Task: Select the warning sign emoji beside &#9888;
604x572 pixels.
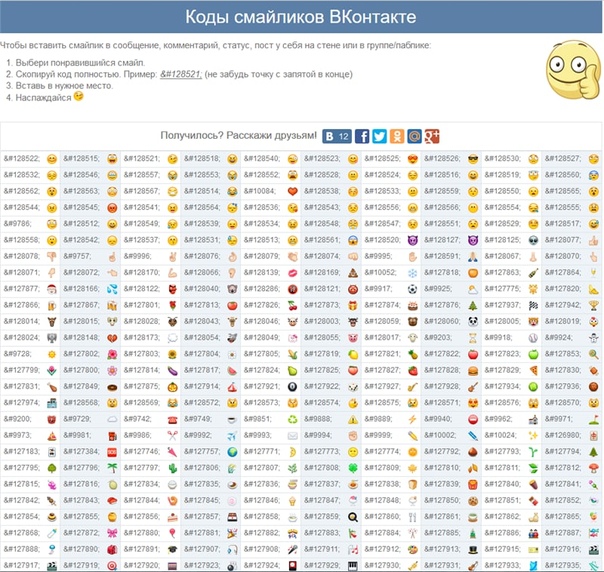Action: (352, 420)
